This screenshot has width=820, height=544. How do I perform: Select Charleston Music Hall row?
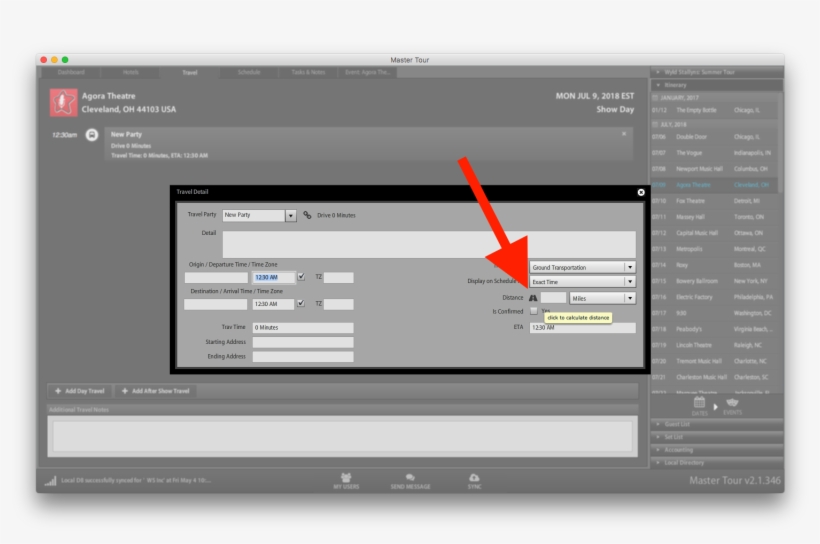(714, 377)
